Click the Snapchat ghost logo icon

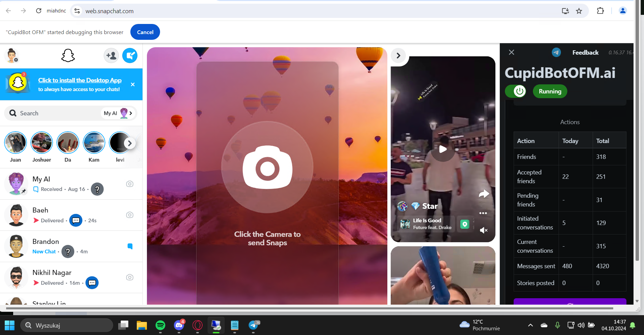[x=68, y=55]
